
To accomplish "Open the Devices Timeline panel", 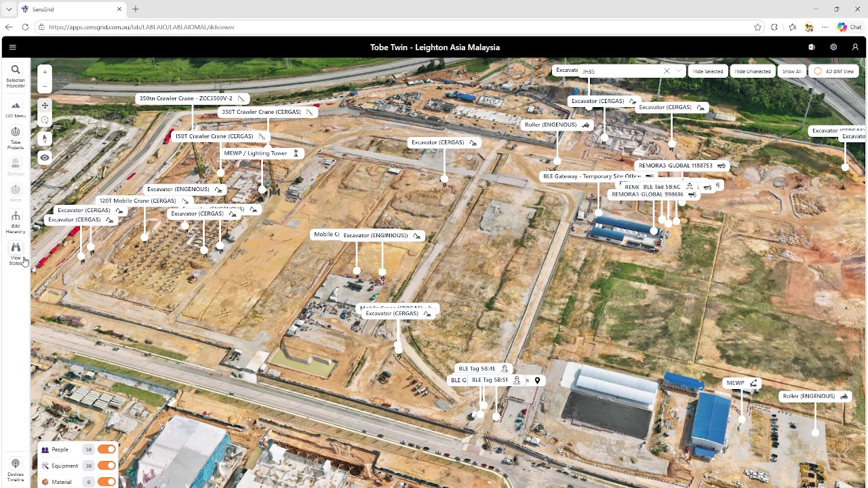I will (x=16, y=470).
